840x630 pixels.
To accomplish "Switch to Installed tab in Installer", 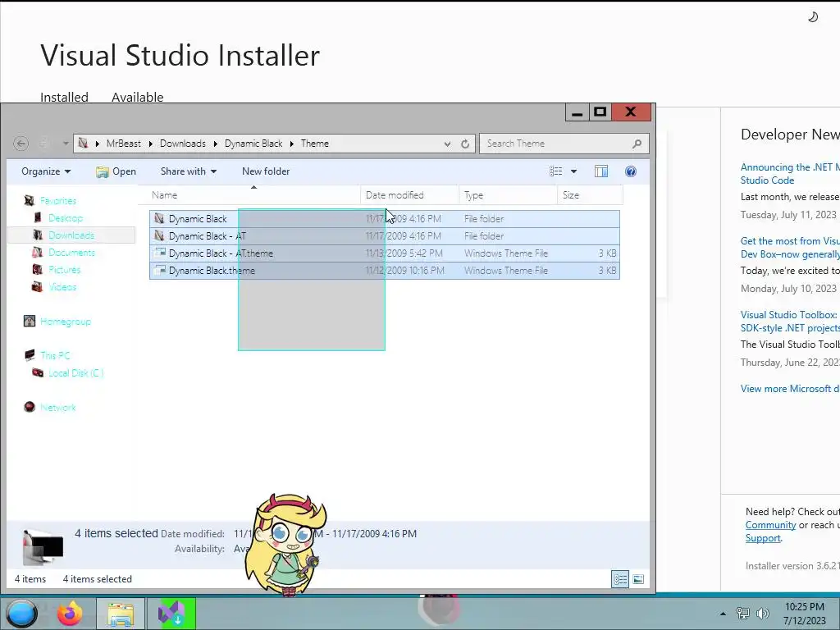I will point(64,97).
